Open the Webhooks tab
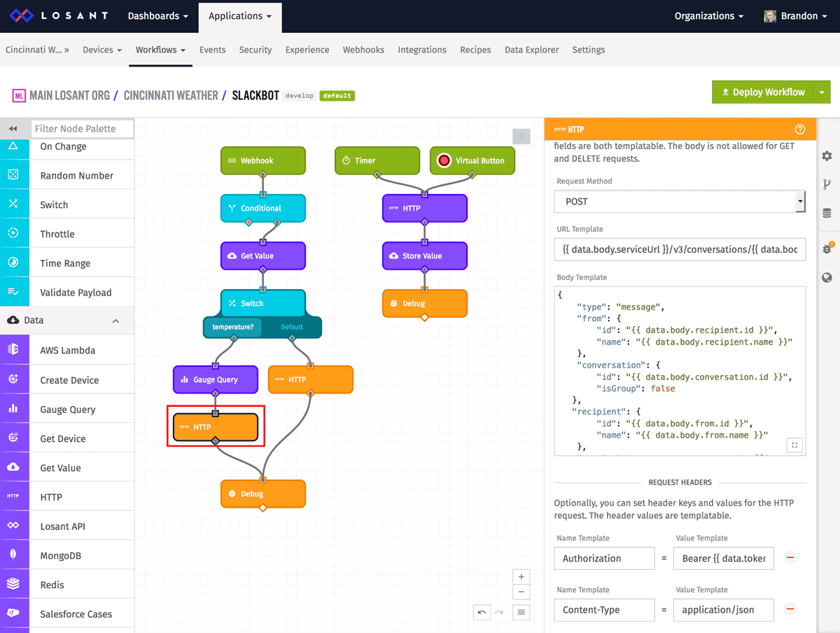Image resolution: width=840 pixels, height=633 pixels. (363, 50)
